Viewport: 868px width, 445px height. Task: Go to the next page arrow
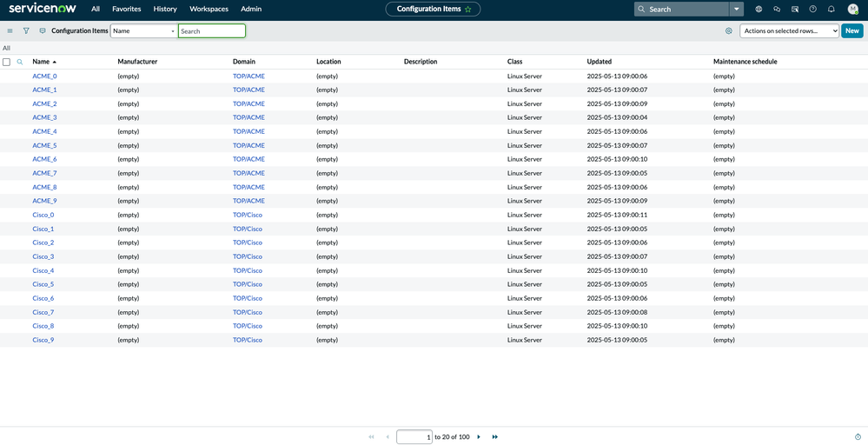pos(479,436)
